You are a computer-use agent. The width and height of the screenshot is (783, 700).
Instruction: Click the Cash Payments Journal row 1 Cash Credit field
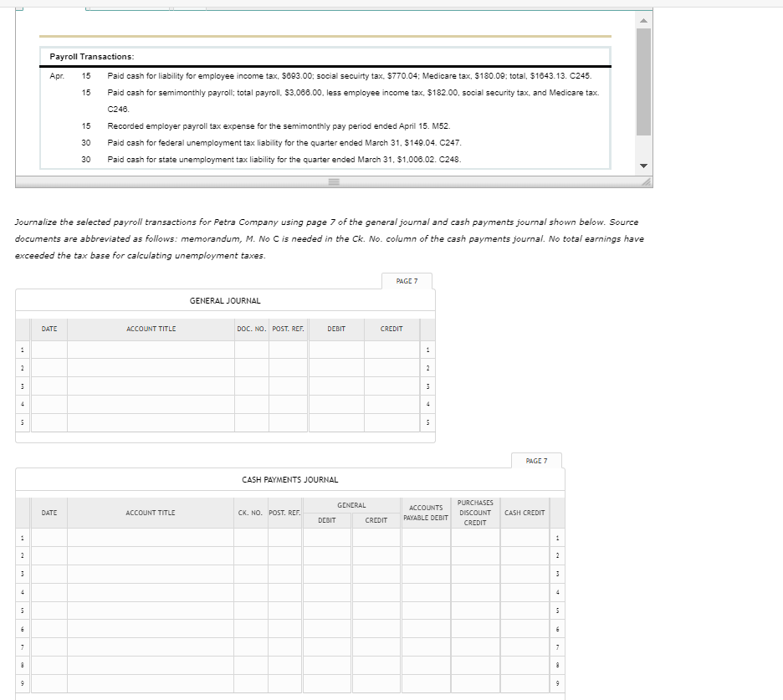pos(525,538)
